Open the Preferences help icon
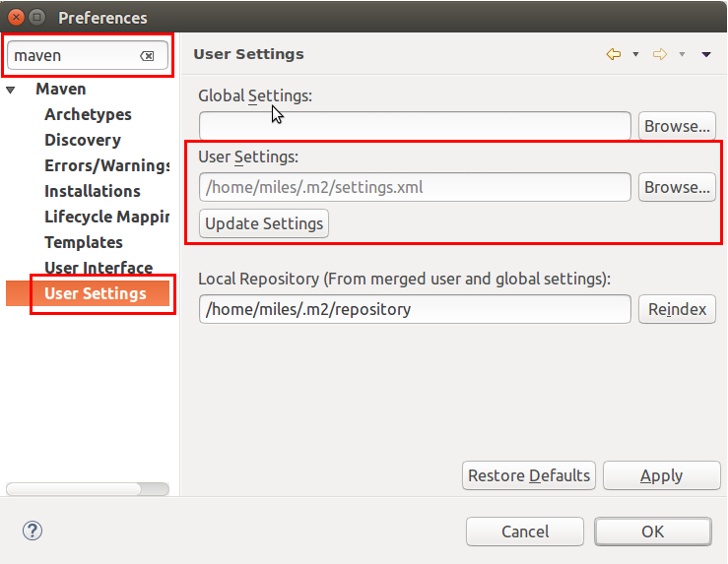This screenshot has height=564, width=728. click(33, 531)
